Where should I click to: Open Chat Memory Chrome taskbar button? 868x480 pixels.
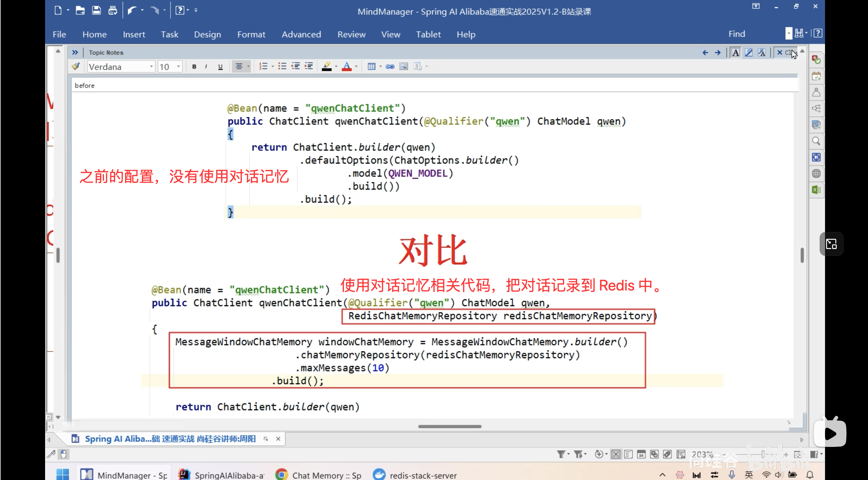pyautogui.click(x=318, y=475)
